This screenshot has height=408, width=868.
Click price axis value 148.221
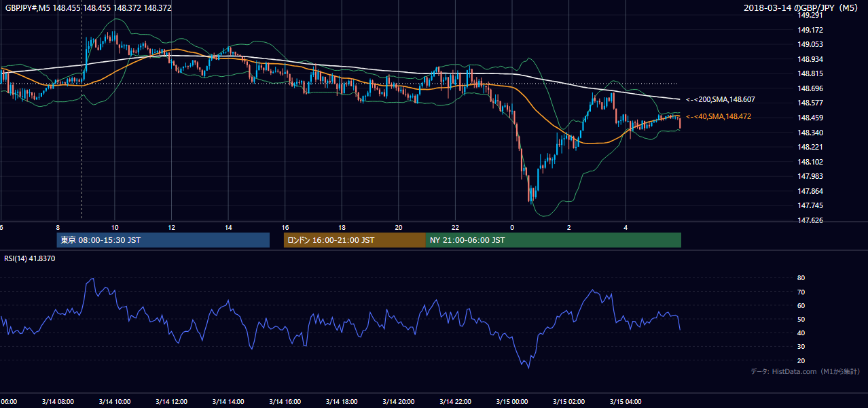pos(810,147)
